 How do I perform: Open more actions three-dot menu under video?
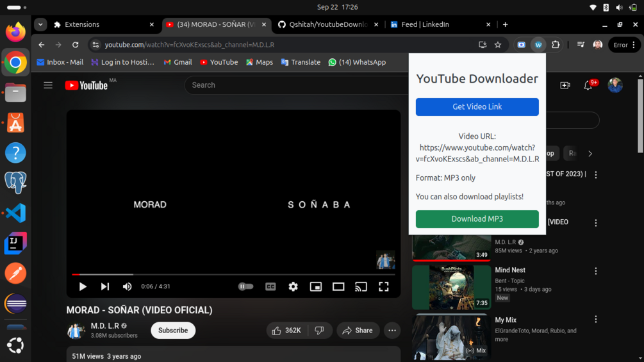(x=392, y=331)
